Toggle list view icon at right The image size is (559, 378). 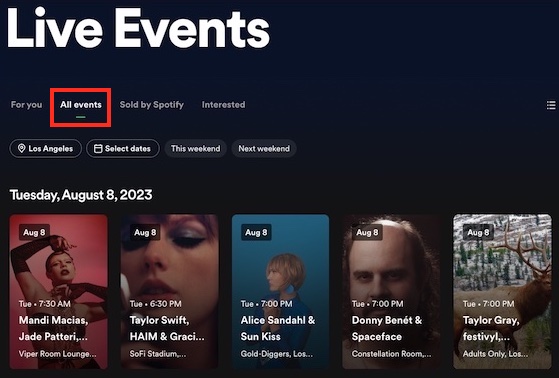click(551, 105)
